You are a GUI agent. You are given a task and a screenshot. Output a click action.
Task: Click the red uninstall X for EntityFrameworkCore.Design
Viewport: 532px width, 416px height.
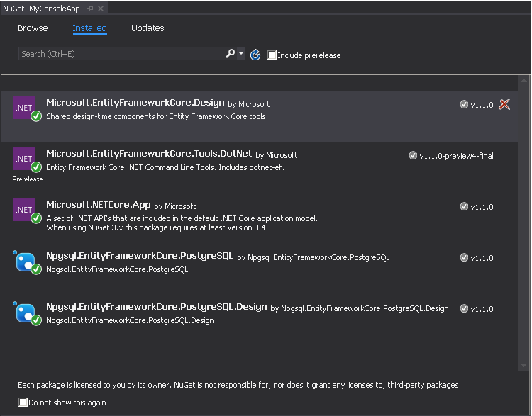click(504, 104)
